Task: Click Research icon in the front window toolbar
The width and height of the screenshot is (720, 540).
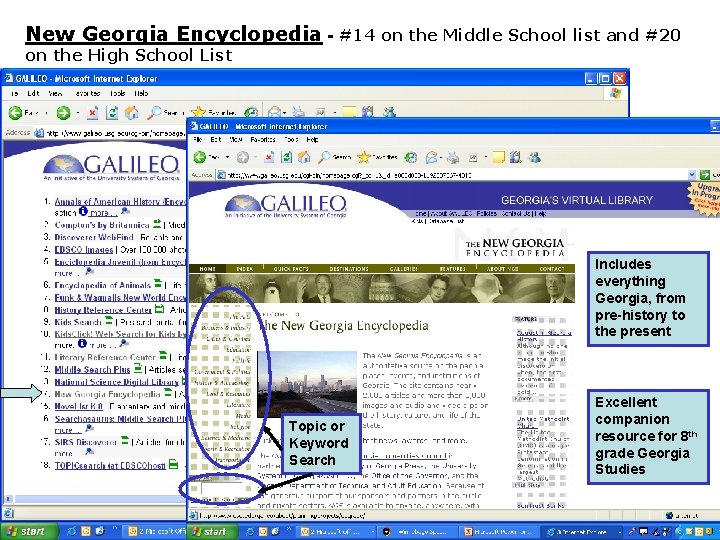Action: (x=515, y=158)
